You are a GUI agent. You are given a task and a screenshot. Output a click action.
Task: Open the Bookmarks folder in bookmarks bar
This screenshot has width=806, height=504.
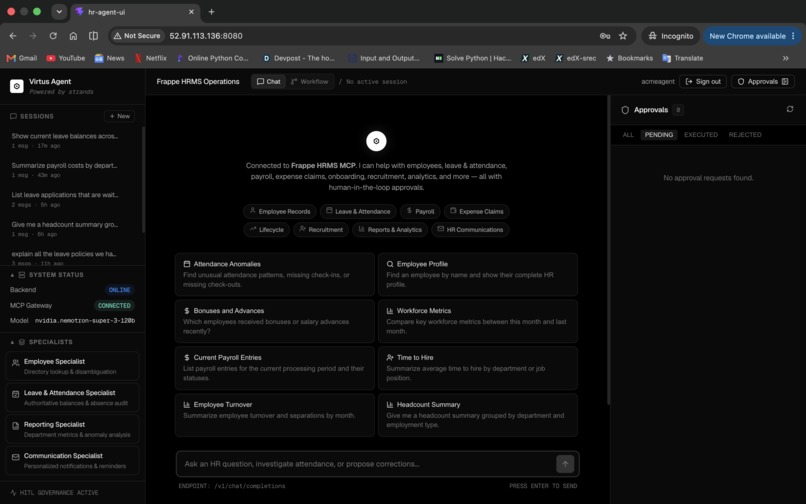pos(630,58)
